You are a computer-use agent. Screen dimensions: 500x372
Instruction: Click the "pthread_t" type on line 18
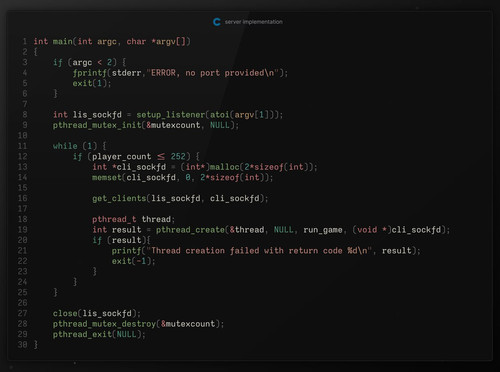pyautogui.click(x=114, y=219)
